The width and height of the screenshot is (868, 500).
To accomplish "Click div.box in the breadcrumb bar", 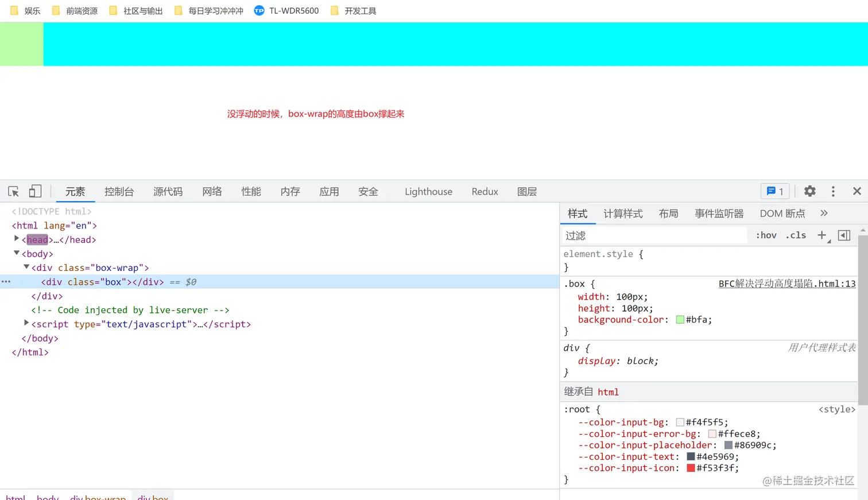I will point(153,496).
